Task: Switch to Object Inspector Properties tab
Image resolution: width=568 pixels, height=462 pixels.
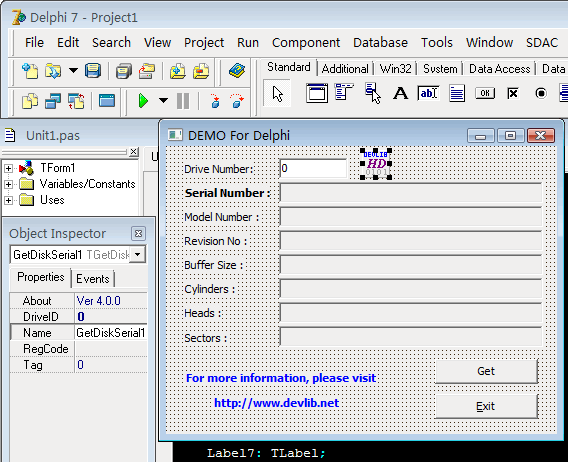Action: point(41,277)
